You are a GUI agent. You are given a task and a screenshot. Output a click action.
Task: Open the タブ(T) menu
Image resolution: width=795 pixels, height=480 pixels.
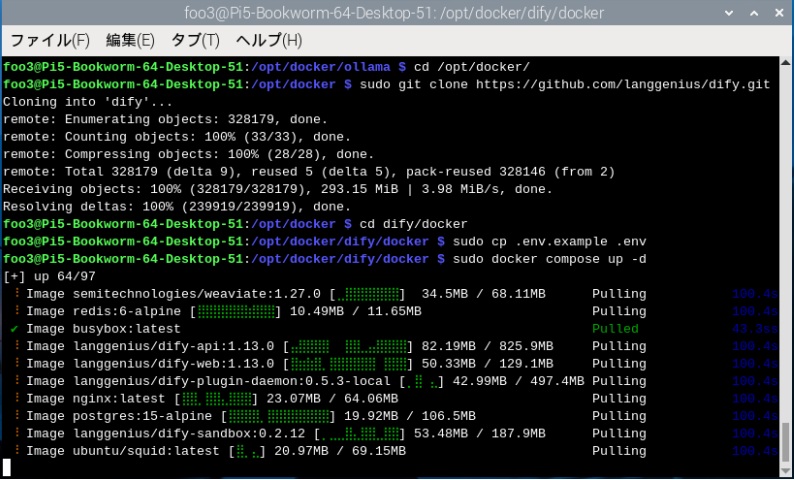[x=195, y=40]
